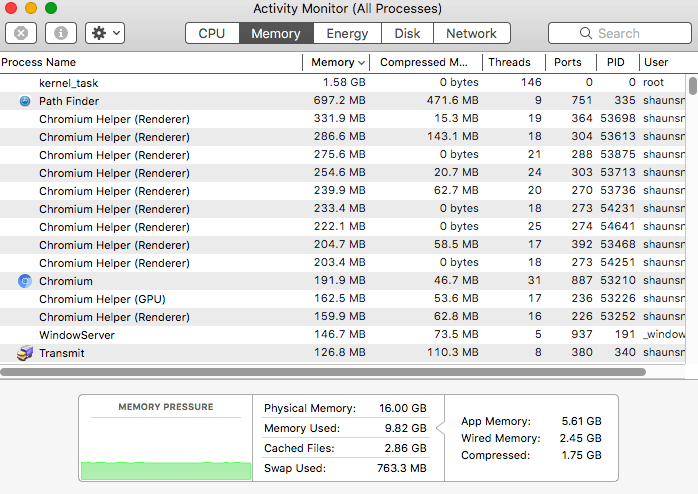This screenshot has width=698, height=494.
Task: Select the Memory tab
Action: click(x=276, y=33)
